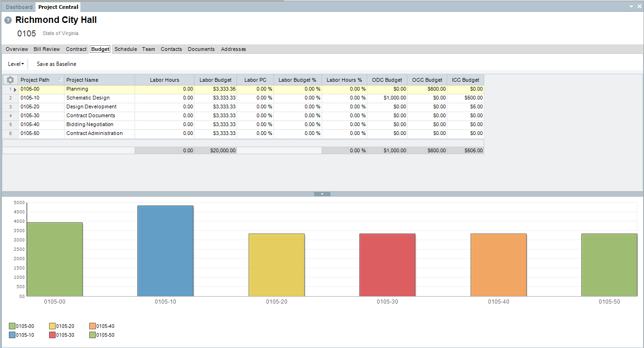Select the Project Central tab
Viewport: 644px width, 348px height.
(x=58, y=7)
